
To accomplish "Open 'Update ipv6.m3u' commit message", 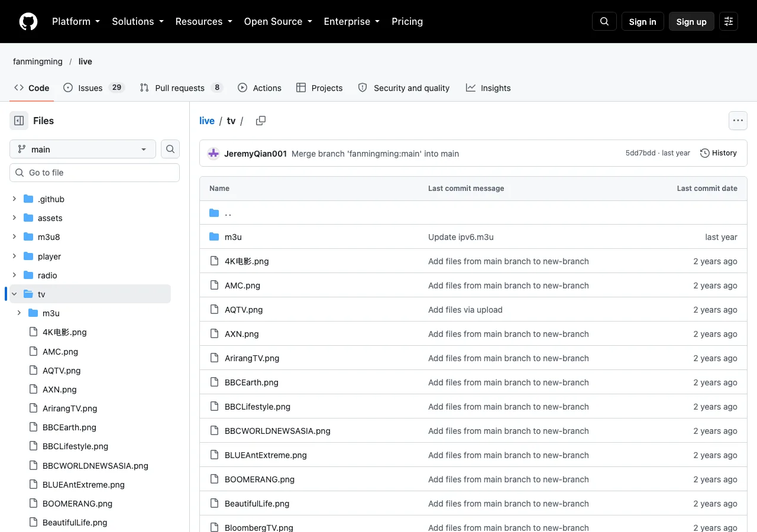I will click(461, 237).
